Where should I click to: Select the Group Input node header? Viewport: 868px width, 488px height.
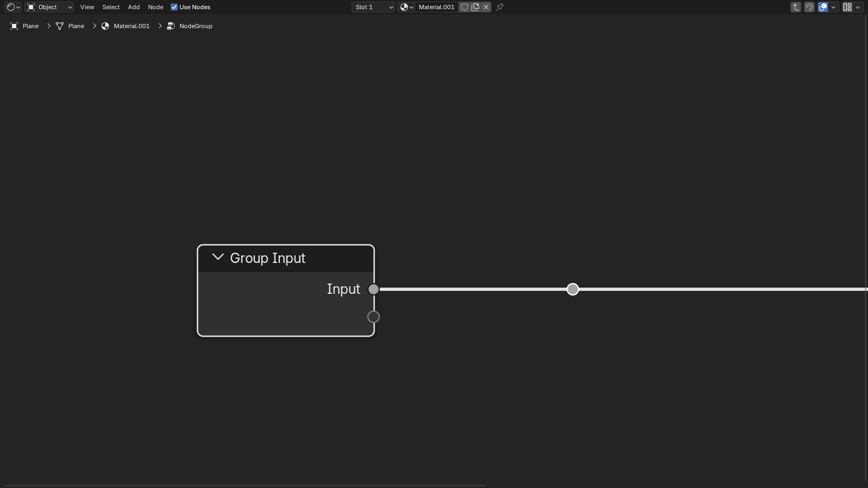pos(286,258)
